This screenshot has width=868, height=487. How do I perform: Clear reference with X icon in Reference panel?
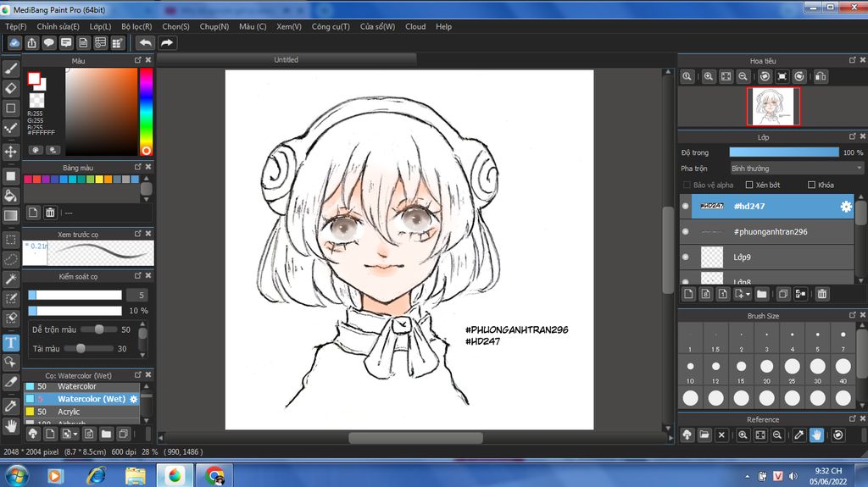721,435
